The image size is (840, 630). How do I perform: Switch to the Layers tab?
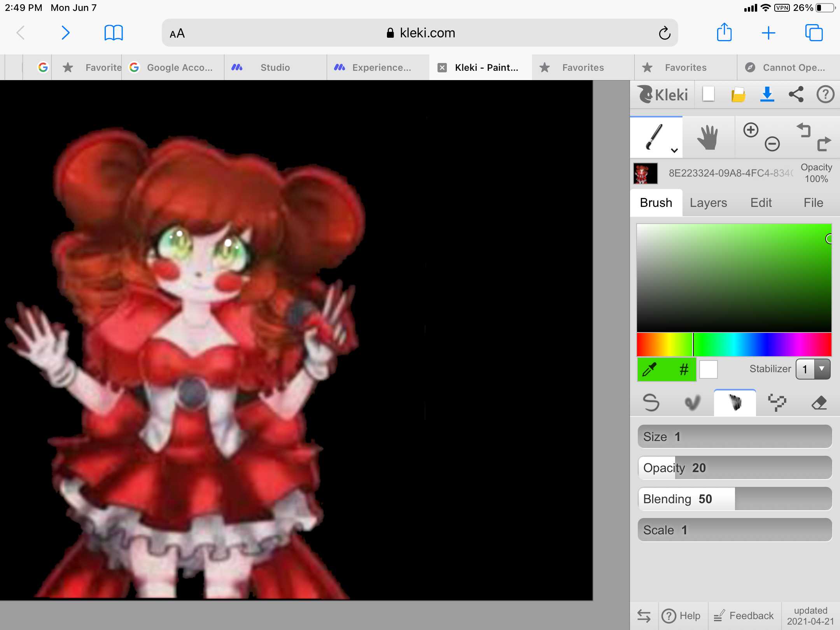[x=708, y=203]
